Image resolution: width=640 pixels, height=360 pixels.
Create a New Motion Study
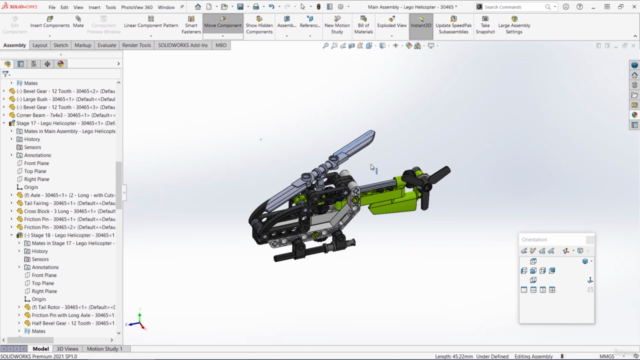click(x=337, y=25)
